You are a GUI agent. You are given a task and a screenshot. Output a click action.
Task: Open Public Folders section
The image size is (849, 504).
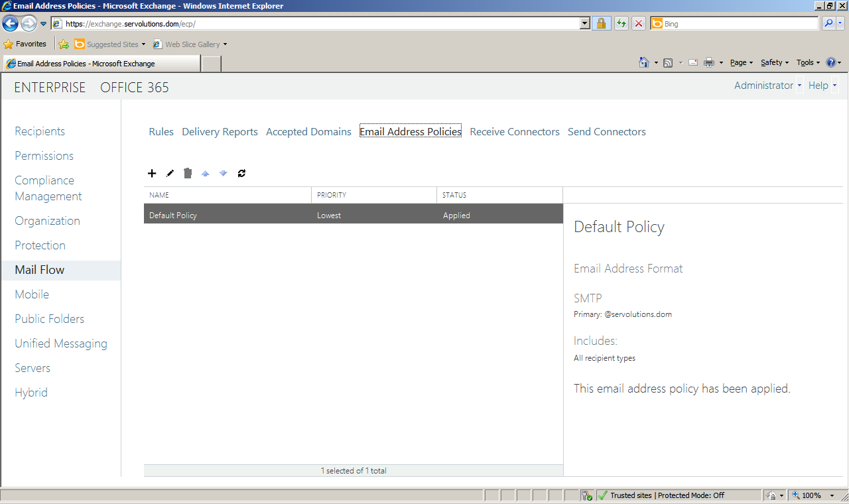pos(50,319)
